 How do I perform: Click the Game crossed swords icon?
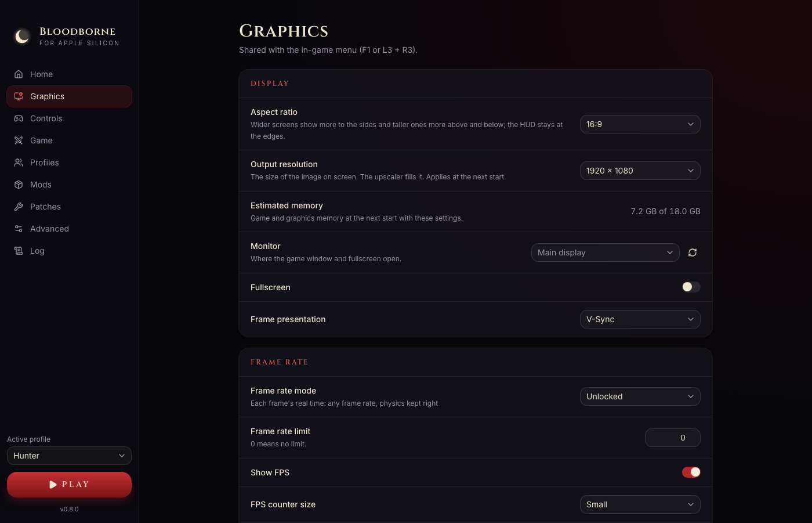(19, 140)
